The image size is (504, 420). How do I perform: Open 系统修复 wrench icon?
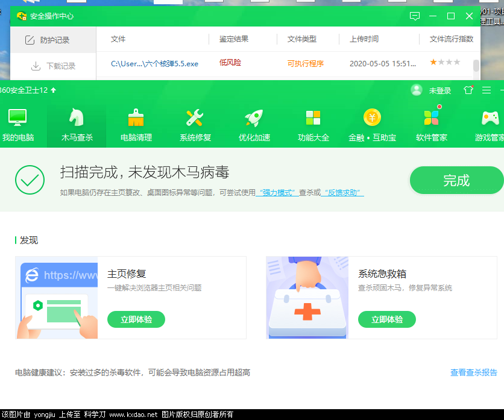point(195,118)
